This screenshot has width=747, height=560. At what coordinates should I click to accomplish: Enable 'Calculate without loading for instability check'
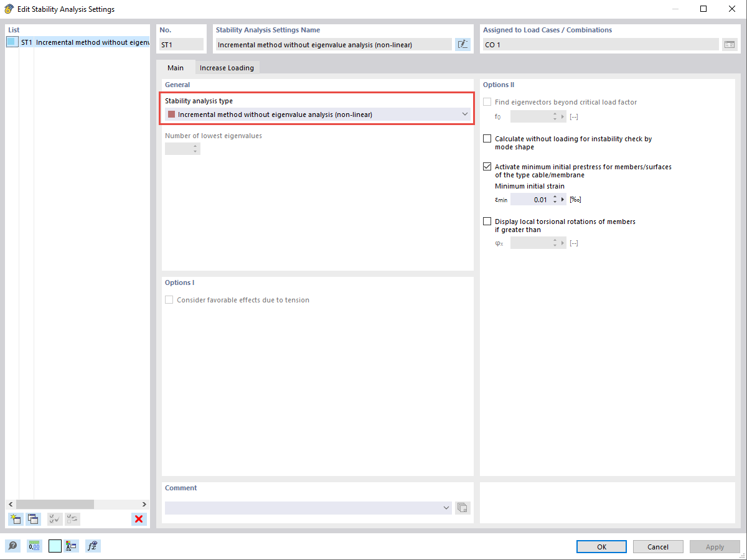coord(487,138)
